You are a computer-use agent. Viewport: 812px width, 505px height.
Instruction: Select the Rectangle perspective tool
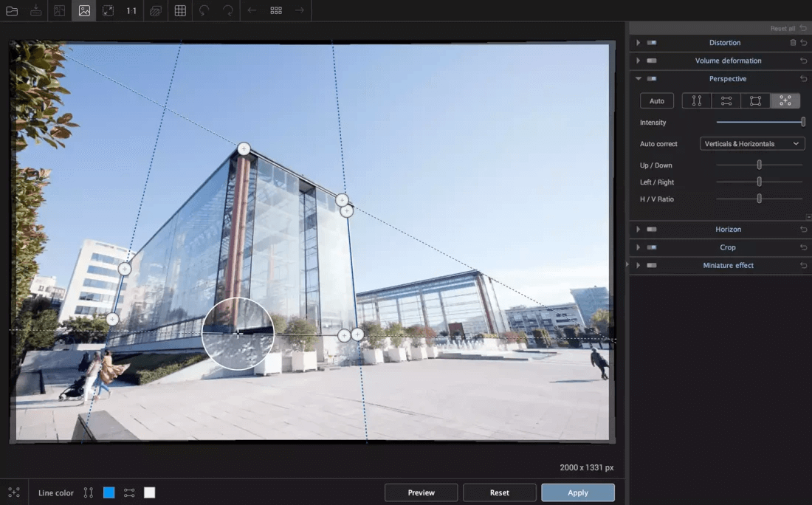pos(754,100)
